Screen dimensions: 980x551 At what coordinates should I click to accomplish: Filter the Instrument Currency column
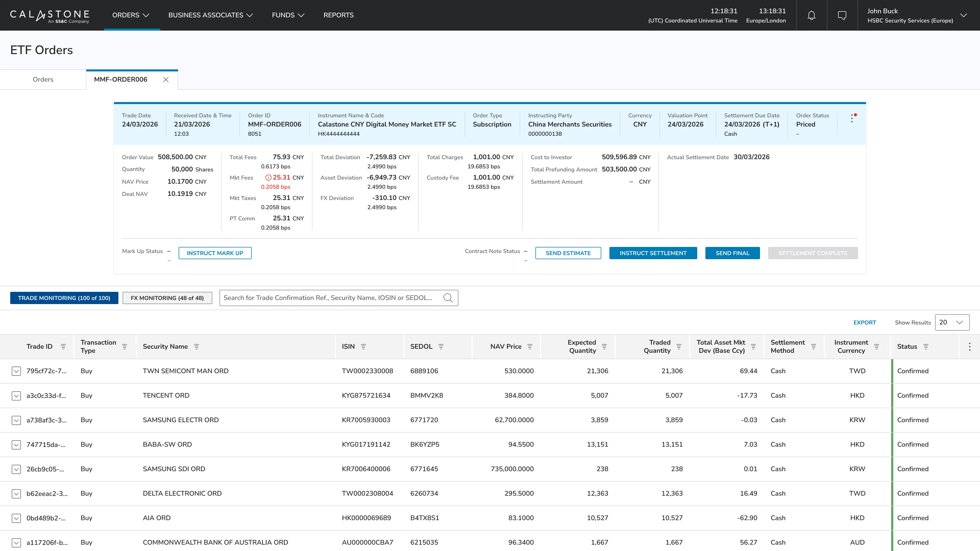tap(877, 346)
